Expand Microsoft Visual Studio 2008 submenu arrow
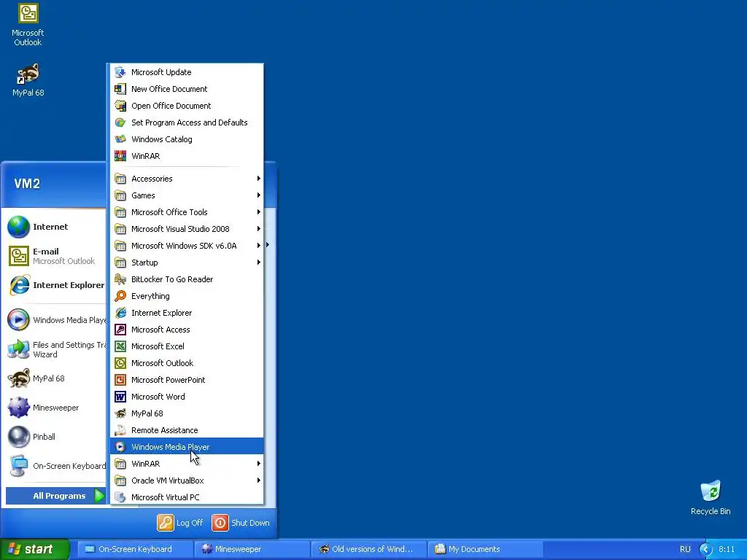 point(259,228)
